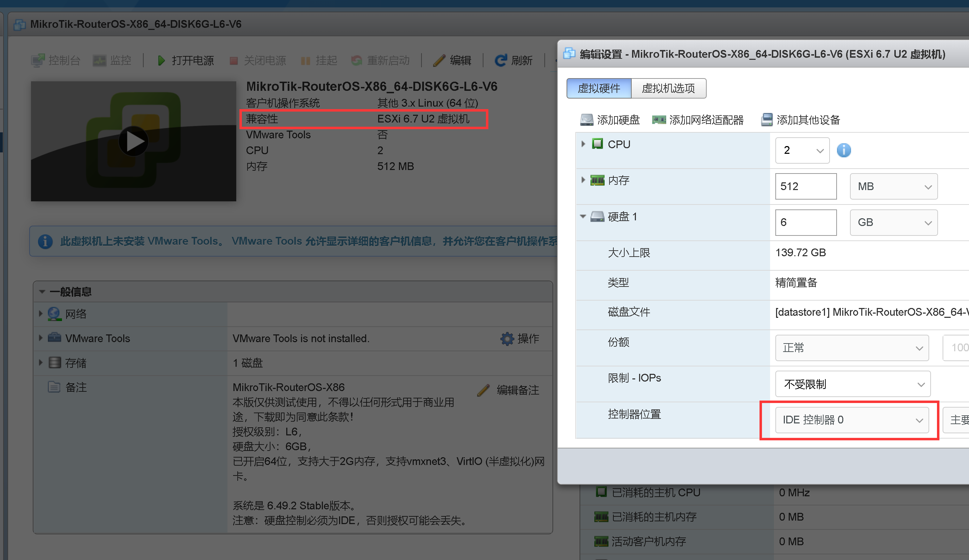Viewport: 969px width, 560px height.
Task: Click the 大小上限 value 139.72 GB
Action: tap(801, 252)
